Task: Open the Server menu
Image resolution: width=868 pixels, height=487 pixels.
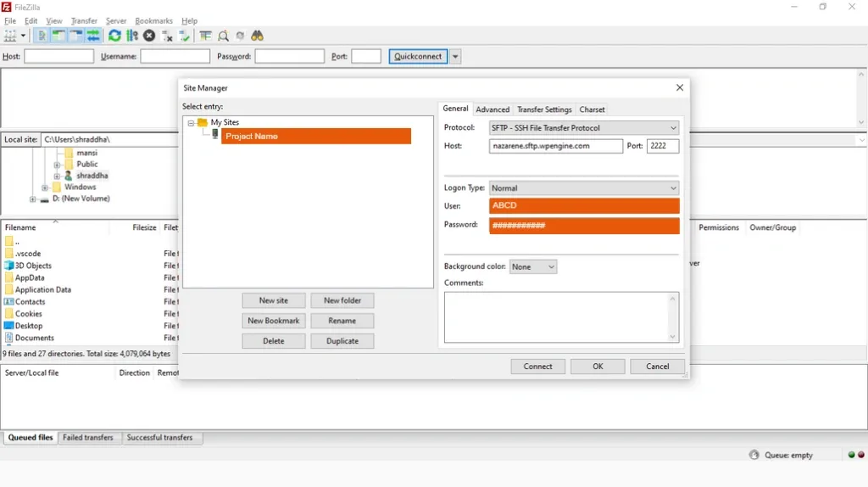Action: coord(115,20)
